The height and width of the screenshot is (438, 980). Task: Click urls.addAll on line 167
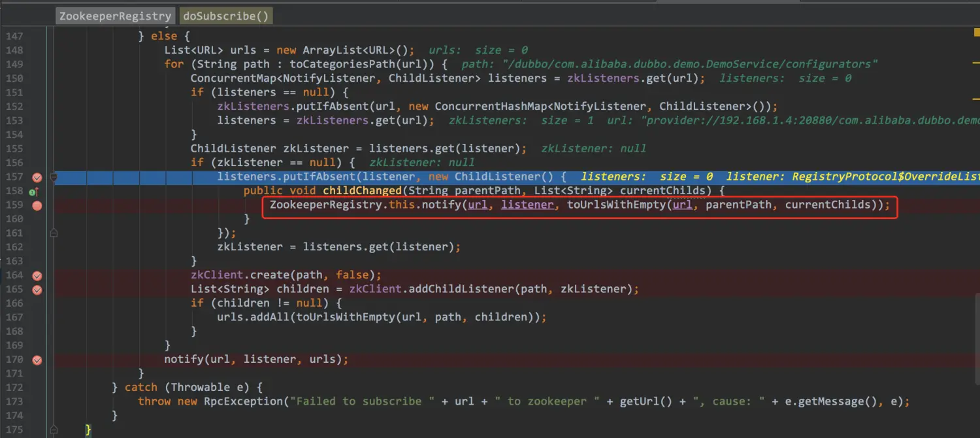[x=253, y=317]
